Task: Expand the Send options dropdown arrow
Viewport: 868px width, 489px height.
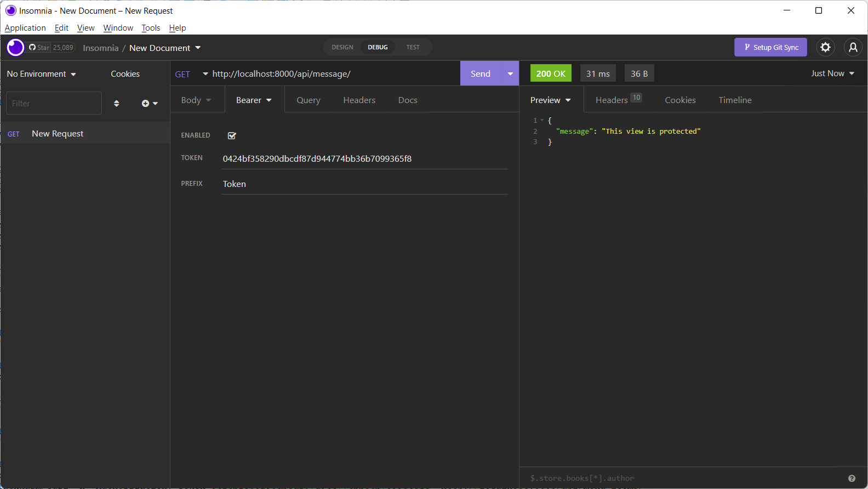Action: point(510,74)
